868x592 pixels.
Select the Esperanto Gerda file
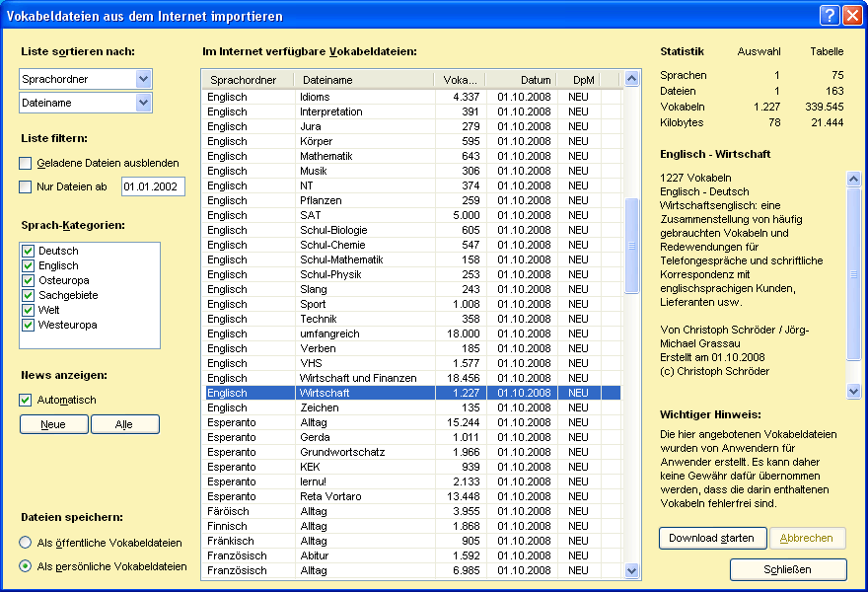coord(413,437)
